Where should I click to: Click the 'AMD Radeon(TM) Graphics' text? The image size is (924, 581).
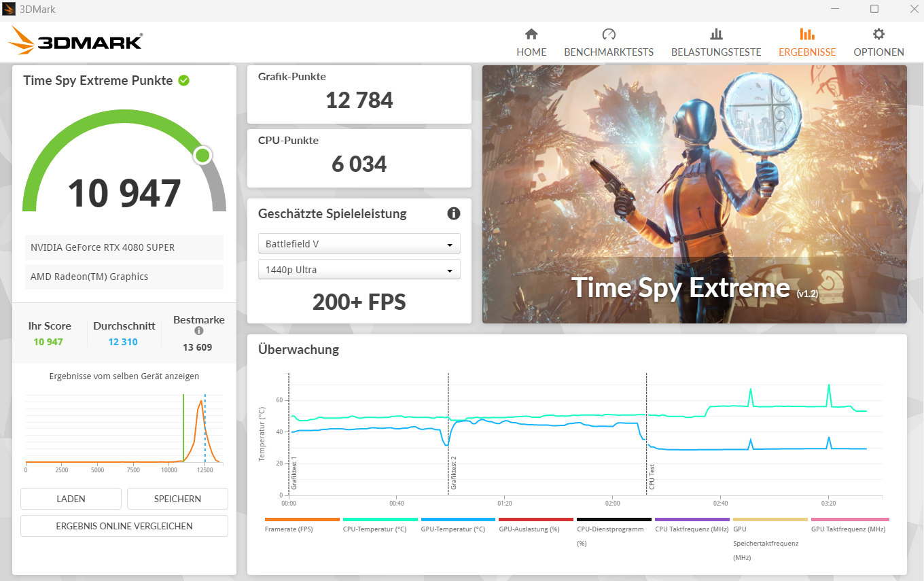89,277
